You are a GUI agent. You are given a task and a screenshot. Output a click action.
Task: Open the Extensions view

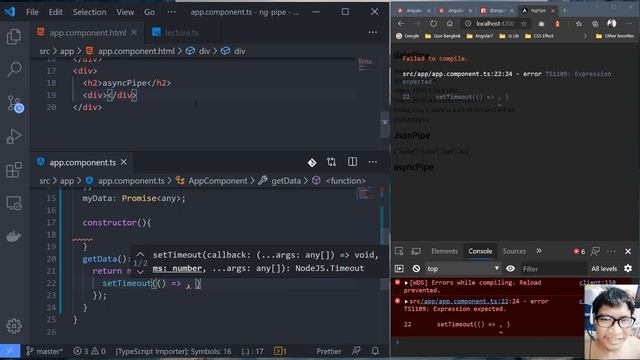tap(14, 170)
